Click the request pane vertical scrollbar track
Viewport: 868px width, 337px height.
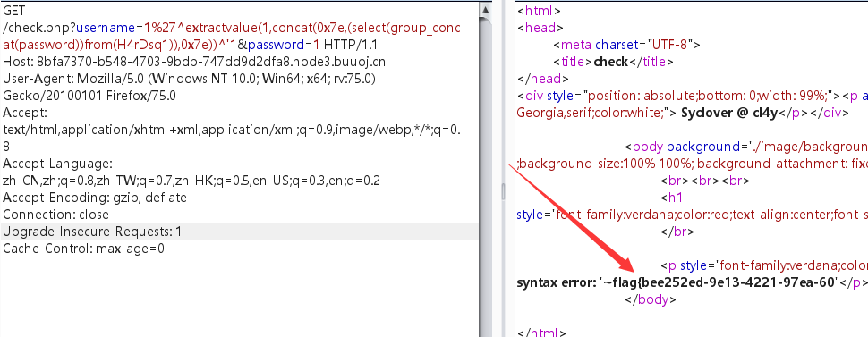click(486, 176)
